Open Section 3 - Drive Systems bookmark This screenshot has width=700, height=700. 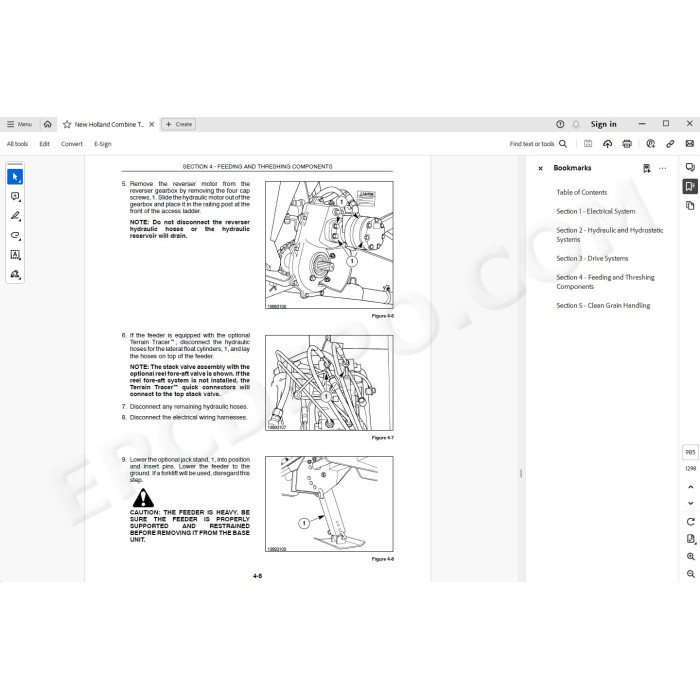coord(592,258)
